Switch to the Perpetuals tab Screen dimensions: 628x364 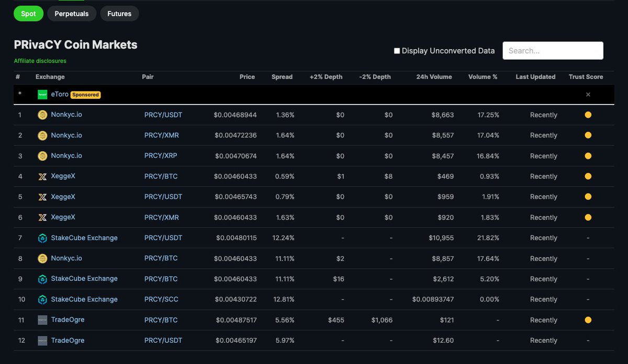coord(72,14)
